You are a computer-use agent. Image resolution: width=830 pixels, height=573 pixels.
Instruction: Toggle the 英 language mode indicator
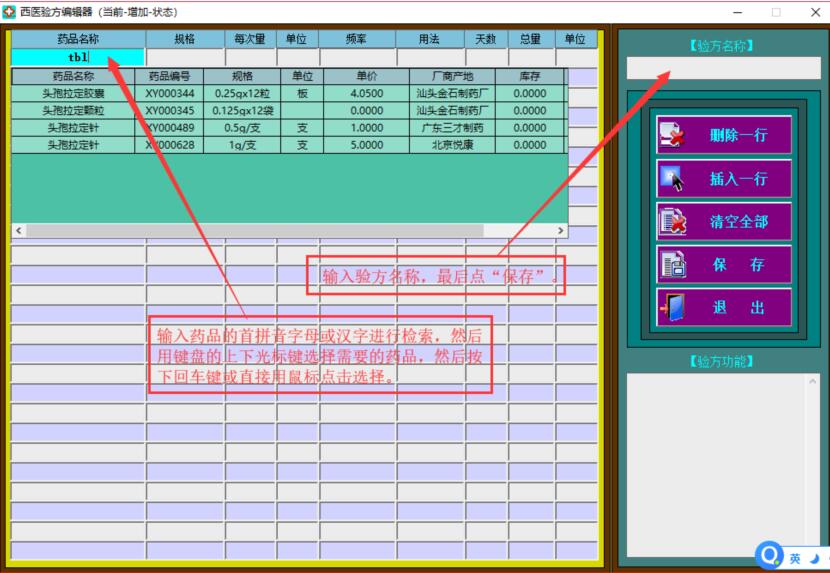[795, 558]
